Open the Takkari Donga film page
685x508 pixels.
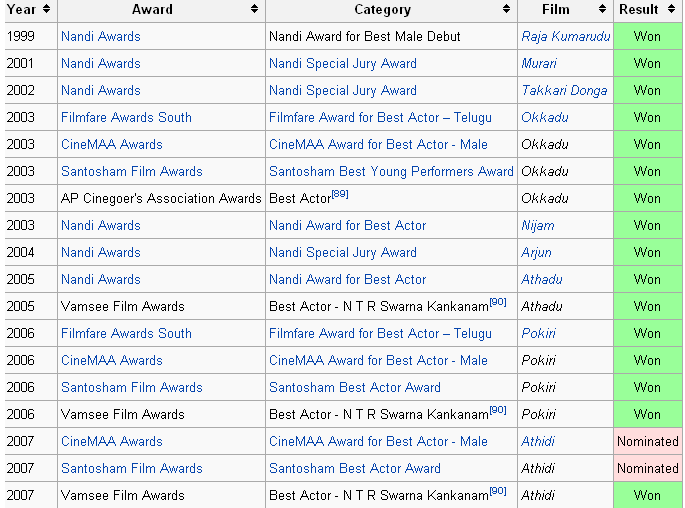[564, 91]
